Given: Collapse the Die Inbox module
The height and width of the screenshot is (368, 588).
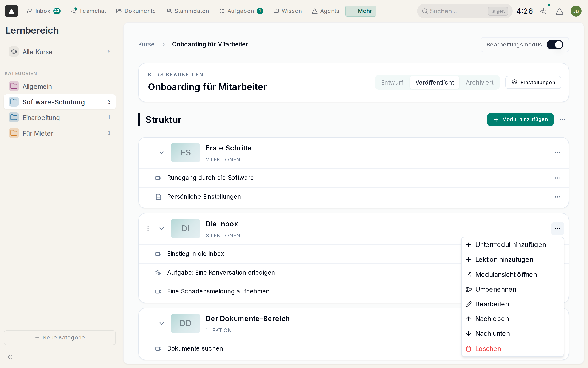Looking at the screenshot, I should click(161, 229).
